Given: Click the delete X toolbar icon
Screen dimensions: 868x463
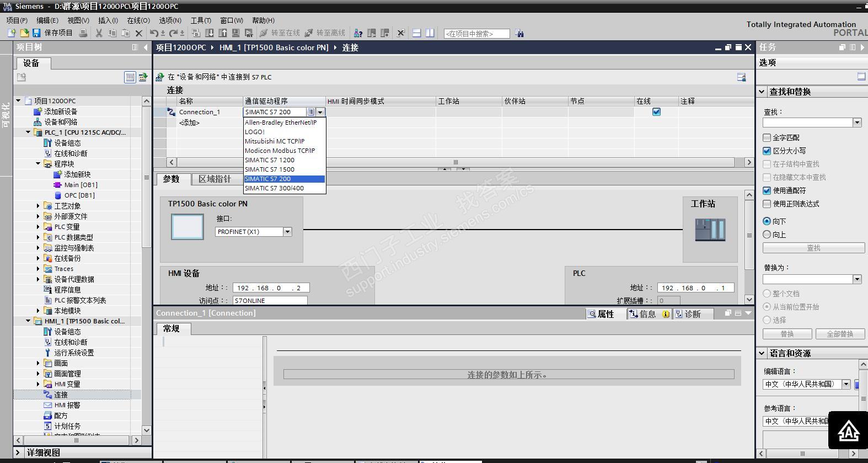Looking at the screenshot, I should [139, 33].
